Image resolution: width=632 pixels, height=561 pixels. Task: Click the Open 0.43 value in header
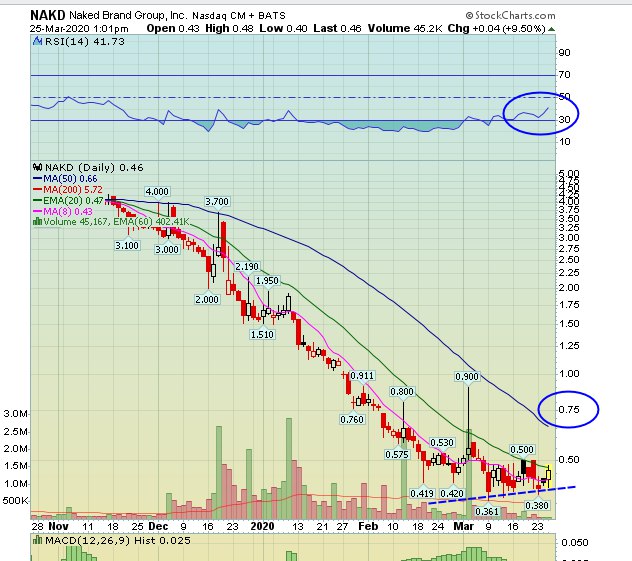tap(173, 29)
